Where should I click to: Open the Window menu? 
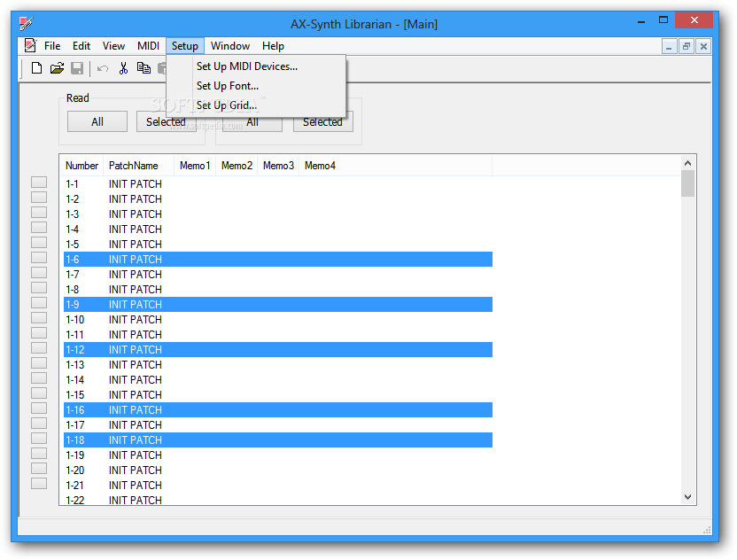click(x=229, y=46)
